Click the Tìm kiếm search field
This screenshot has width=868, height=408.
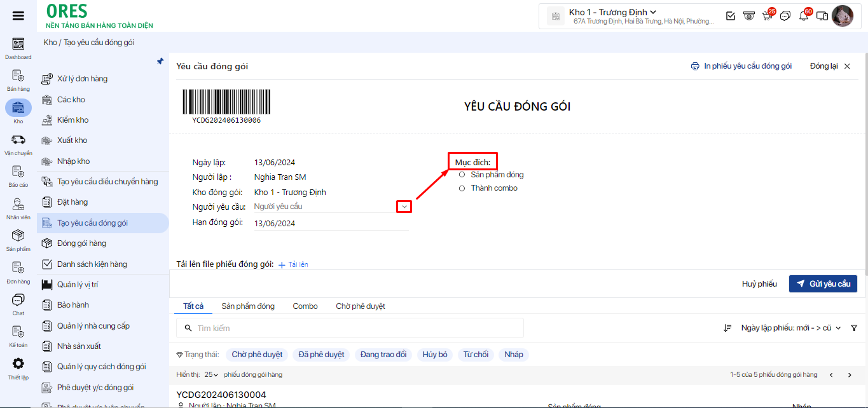tap(356, 328)
